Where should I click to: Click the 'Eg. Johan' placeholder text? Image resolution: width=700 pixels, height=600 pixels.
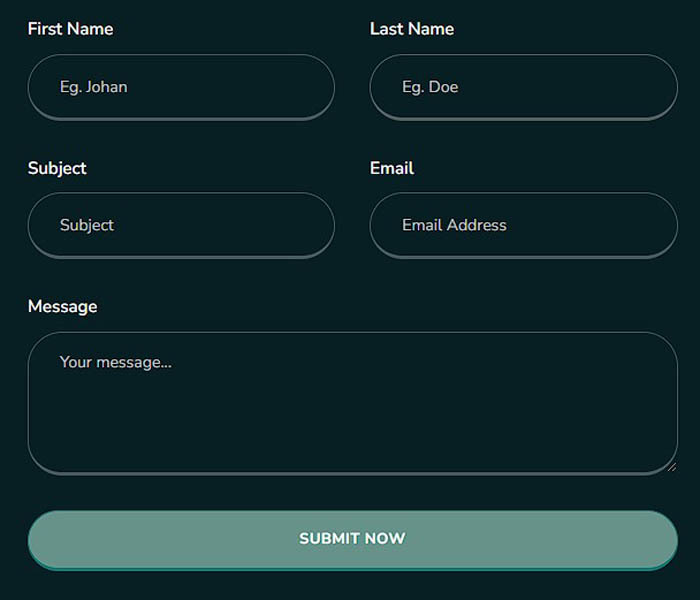click(x=93, y=87)
